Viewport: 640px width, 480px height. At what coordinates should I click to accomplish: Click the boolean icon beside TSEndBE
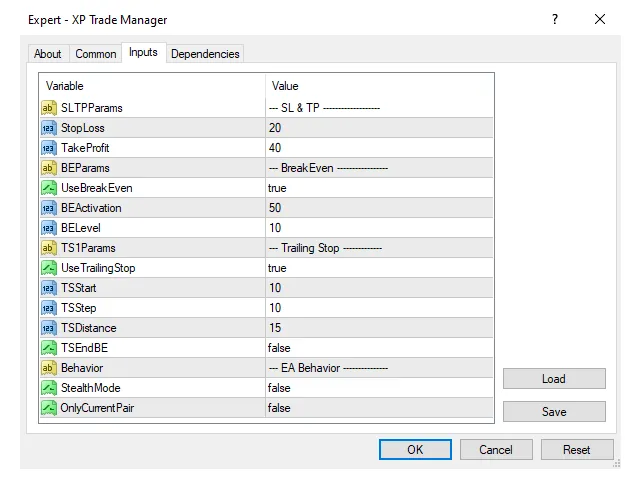pos(48,348)
